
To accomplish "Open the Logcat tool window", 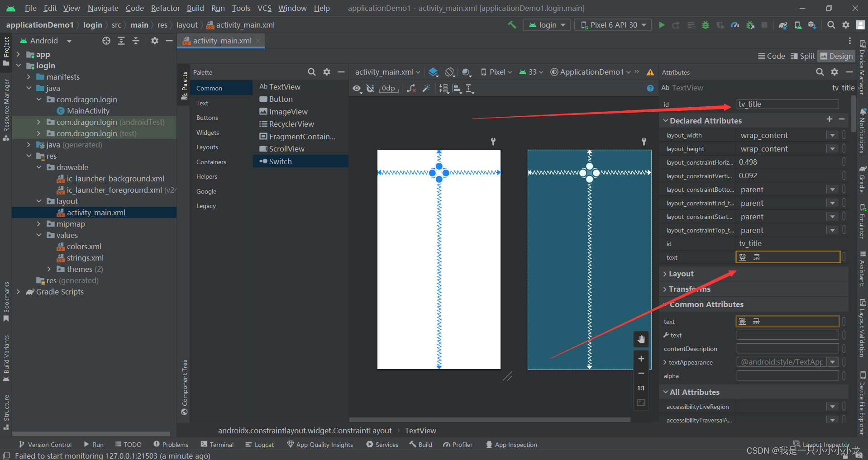I will (259, 445).
